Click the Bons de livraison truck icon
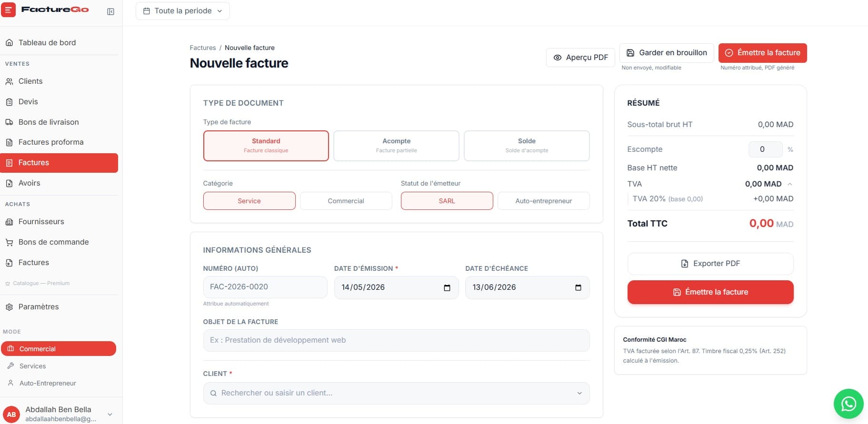The width and height of the screenshot is (868, 424). 9,122
